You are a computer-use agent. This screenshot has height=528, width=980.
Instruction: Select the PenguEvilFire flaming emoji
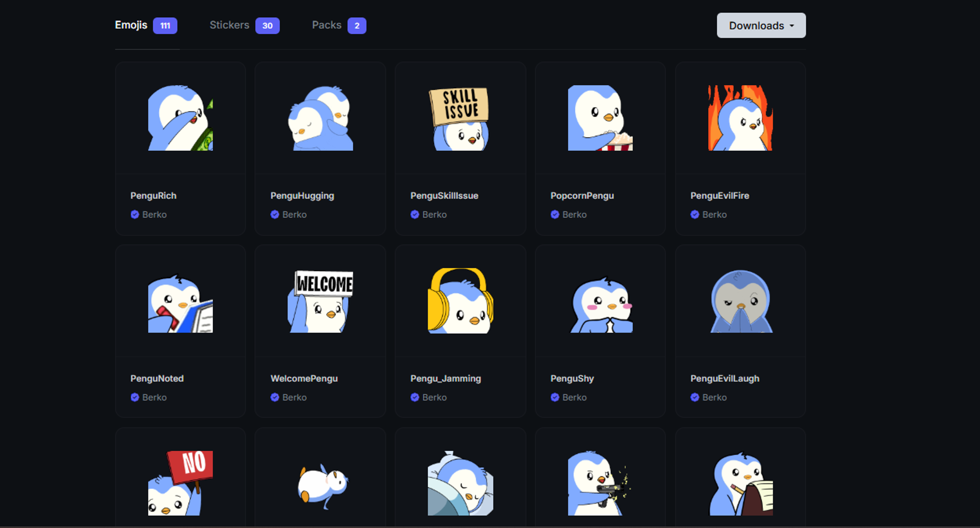pyautogui.click(x=740, y=118)
